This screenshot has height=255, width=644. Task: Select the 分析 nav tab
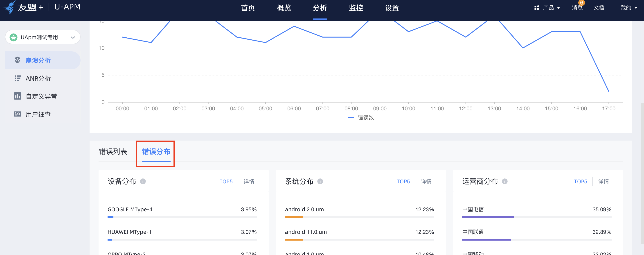[320, 8]
